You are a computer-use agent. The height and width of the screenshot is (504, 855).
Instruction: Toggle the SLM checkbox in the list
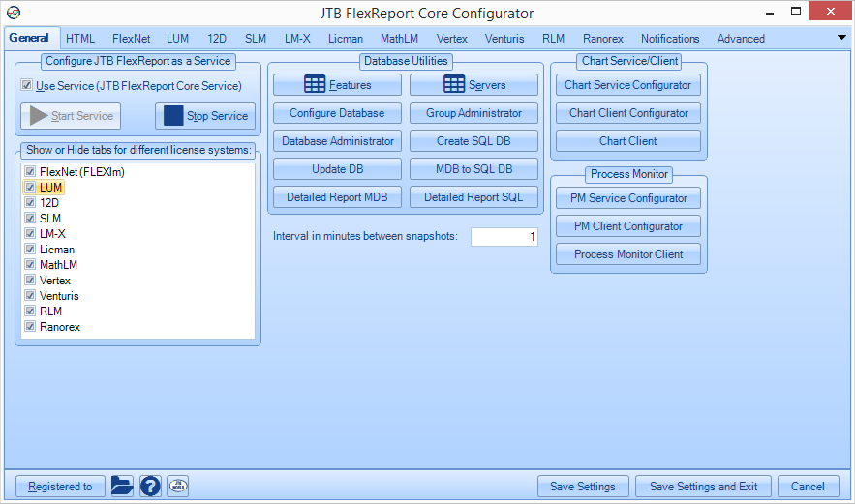31,218
